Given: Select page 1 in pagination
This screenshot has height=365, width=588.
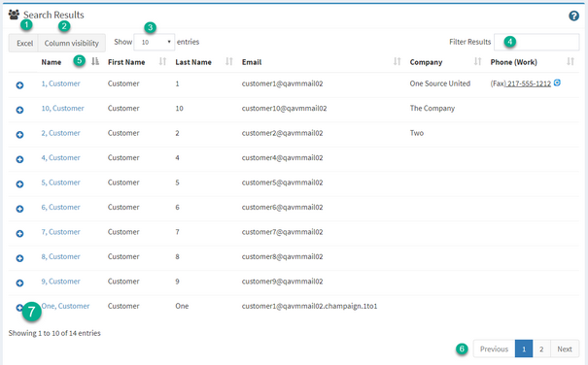Looking at the screenshot, I should click(524, 348).
